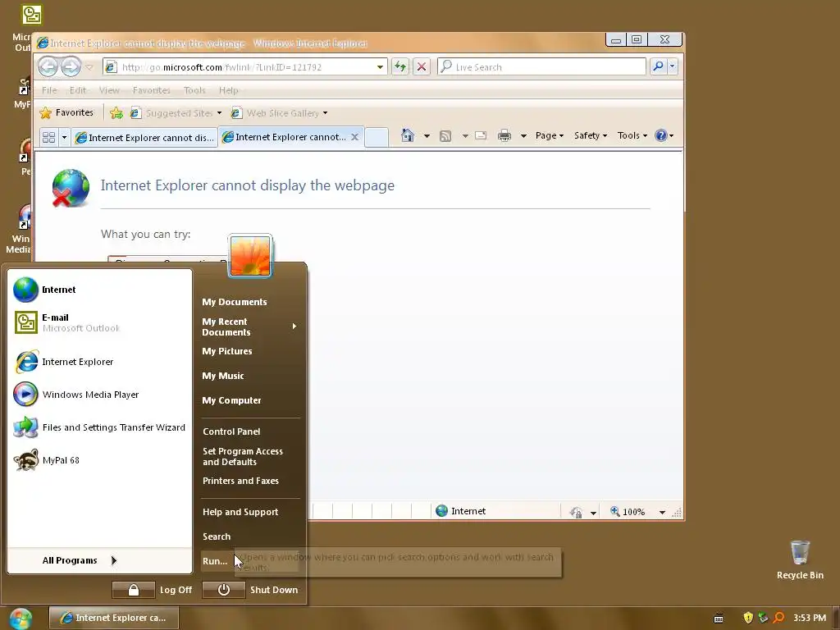This screenshot has width=840, height=630.
Task: Click the Home icon in the command bar
Action: (x=408, y=135)
